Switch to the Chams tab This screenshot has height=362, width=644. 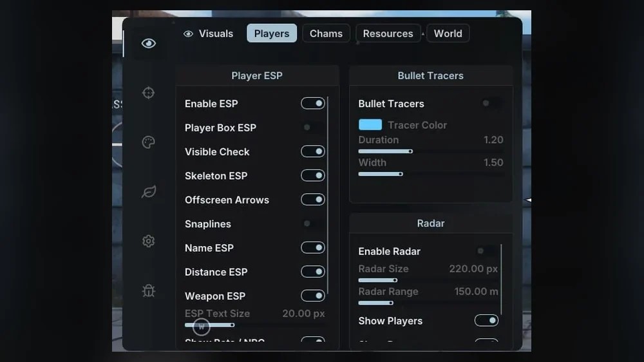326,33
